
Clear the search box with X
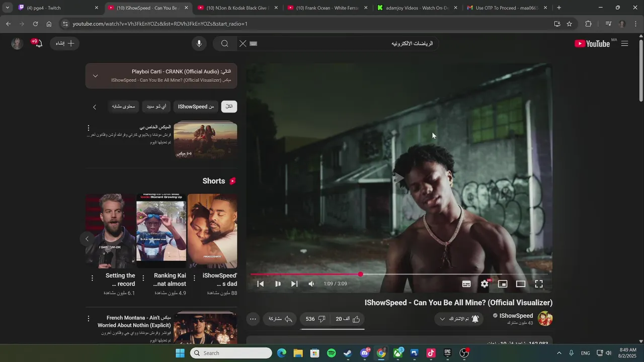point(243,44)
